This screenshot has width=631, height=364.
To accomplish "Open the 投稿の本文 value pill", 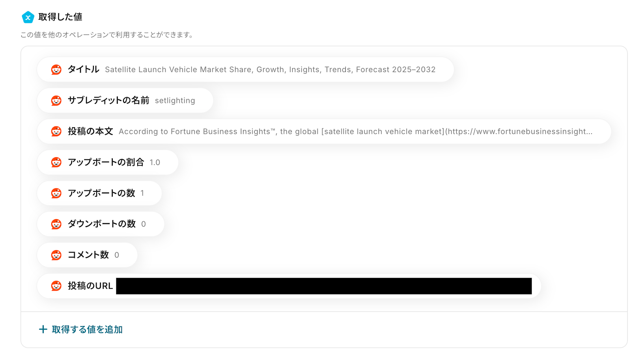I will (x=324, y=132).
